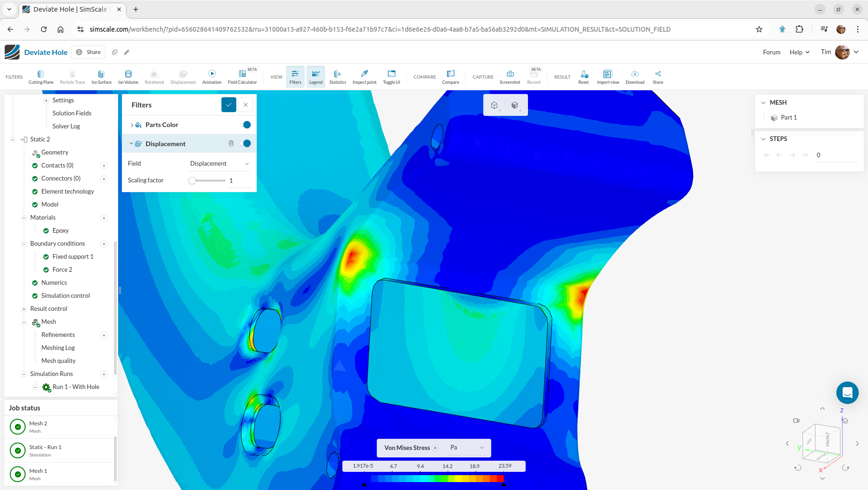Start the Animation filter

pos(212,77)
